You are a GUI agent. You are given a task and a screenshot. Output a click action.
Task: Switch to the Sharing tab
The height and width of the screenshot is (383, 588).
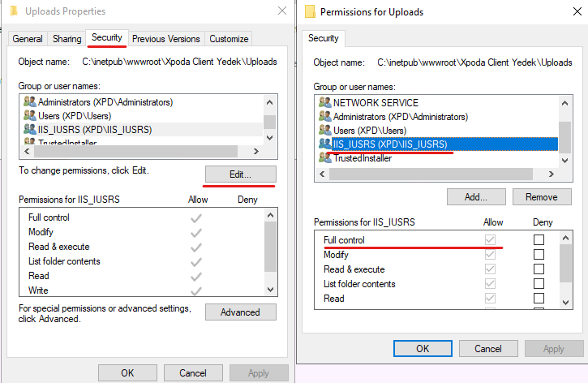(67, 39)
